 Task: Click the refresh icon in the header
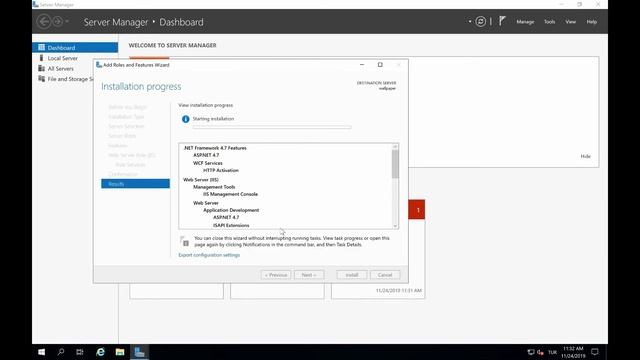click(x=481, y=22)
